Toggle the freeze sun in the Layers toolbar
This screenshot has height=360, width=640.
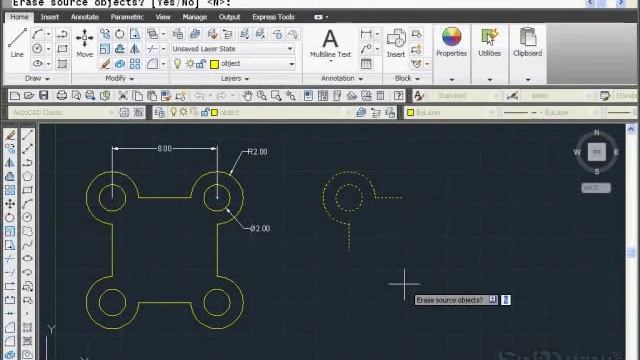click(183, 112)
